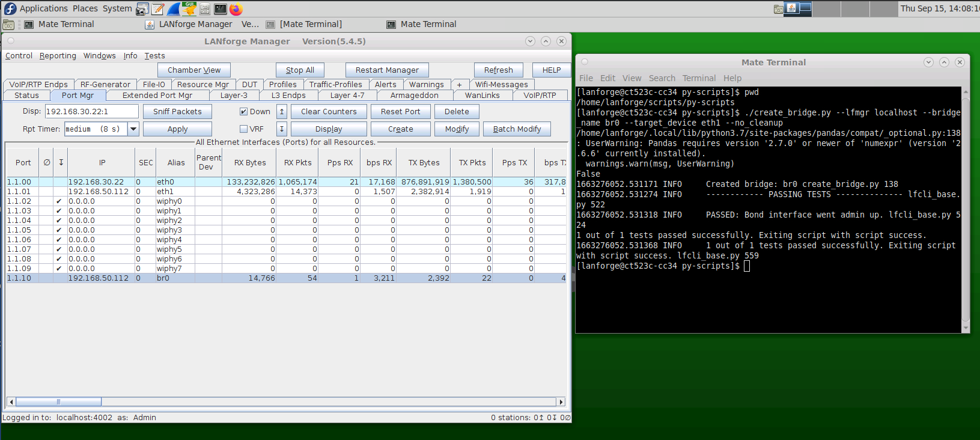Viewport: 980px width, 440px height.
Task: Toggle down checkmark for wiphy2 row
Action: [x=59, y=221]
